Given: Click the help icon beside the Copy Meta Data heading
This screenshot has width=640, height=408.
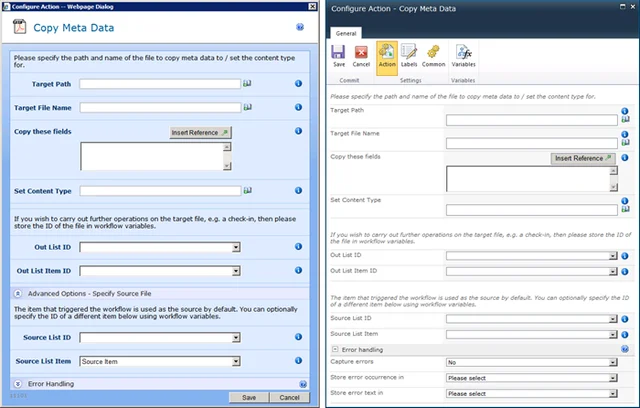Looking at the screenshot, I should [300, 28].
